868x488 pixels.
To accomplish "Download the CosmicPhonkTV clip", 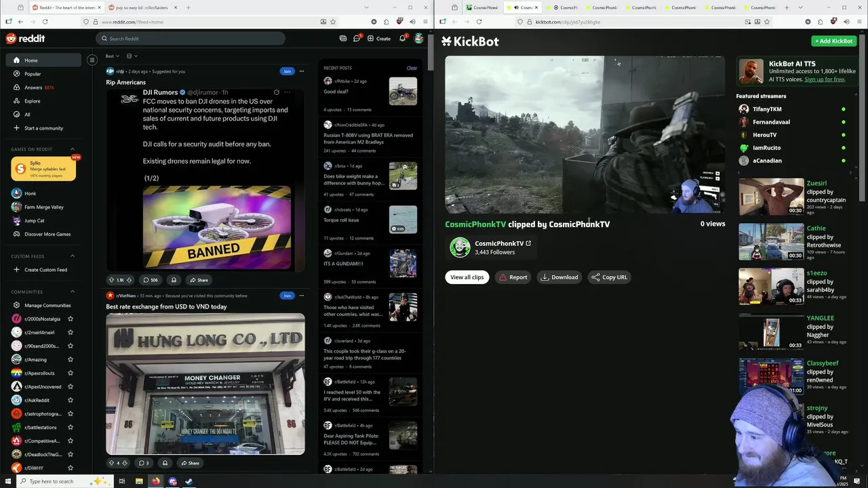I will pos(559,277).
